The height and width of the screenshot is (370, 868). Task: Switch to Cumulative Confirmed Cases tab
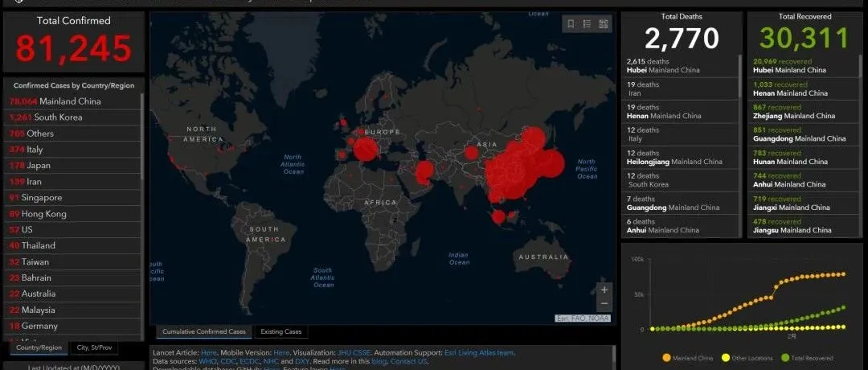coord(203,331)
